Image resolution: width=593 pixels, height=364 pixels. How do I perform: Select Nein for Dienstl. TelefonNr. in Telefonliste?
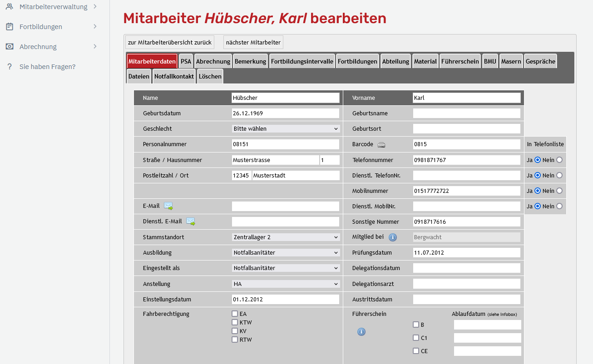tap(559, 175)
